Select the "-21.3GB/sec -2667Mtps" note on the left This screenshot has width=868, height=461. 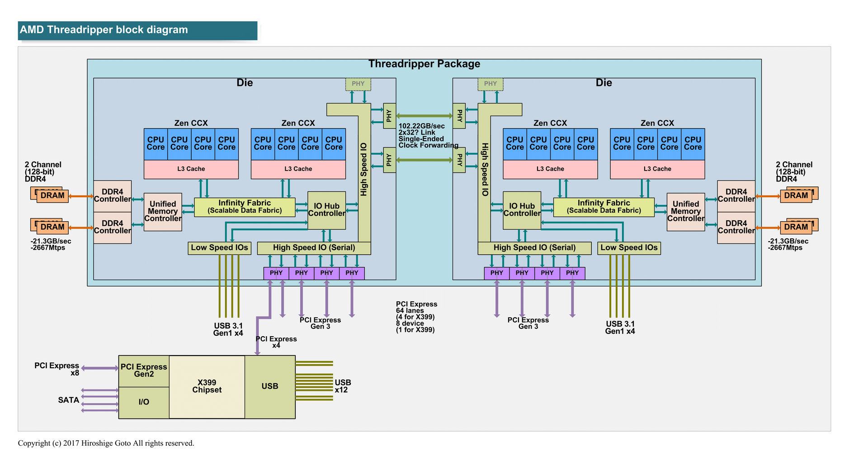[51, 244]
